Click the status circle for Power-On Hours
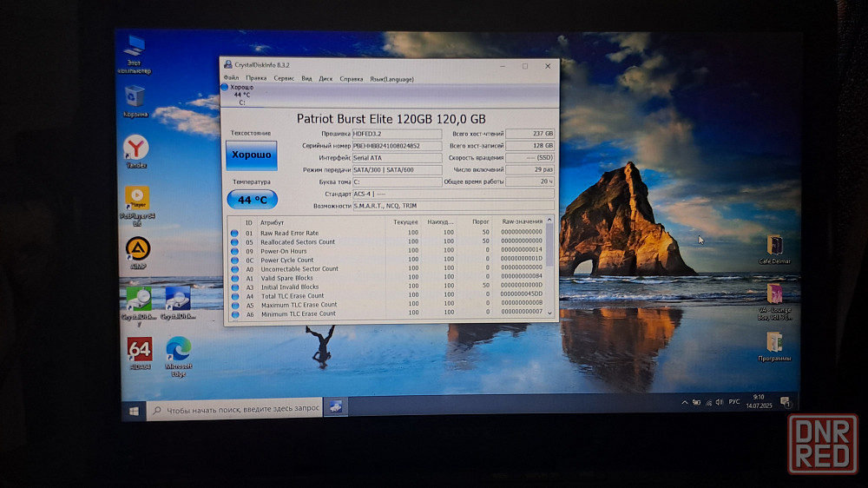The width and height of the screenshot is (868, 488). click(234, 251)
